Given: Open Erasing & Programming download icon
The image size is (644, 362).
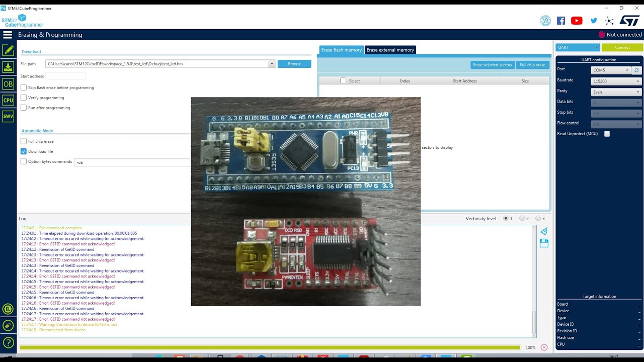Looking at the screenshot, I should 8,67.
